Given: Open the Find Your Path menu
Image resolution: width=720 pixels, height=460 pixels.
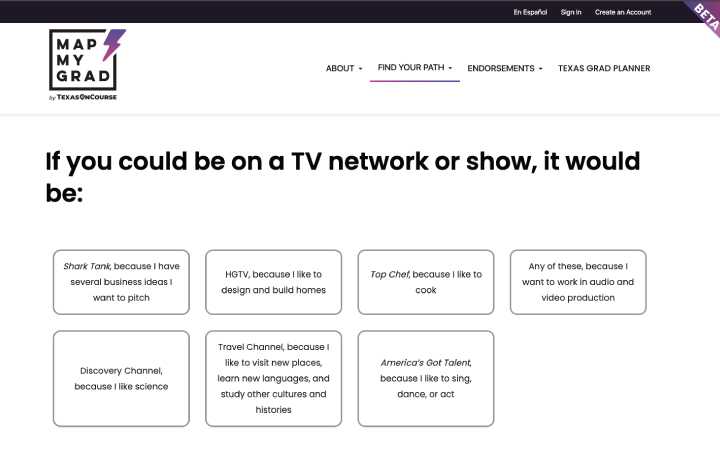Looking at the screenshot, I should (x=410, y=69).
